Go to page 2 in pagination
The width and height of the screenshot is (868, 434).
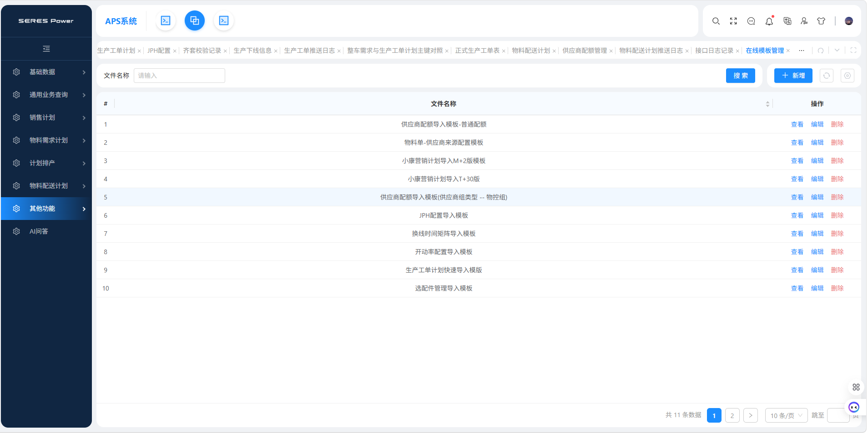[x=732, y=415]
